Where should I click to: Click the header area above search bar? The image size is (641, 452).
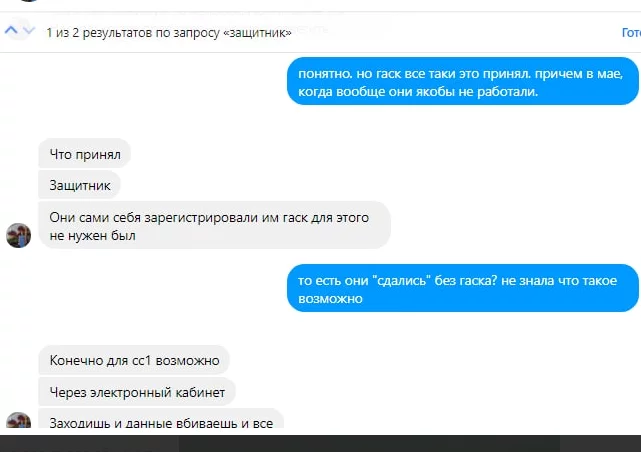point(320,5)
